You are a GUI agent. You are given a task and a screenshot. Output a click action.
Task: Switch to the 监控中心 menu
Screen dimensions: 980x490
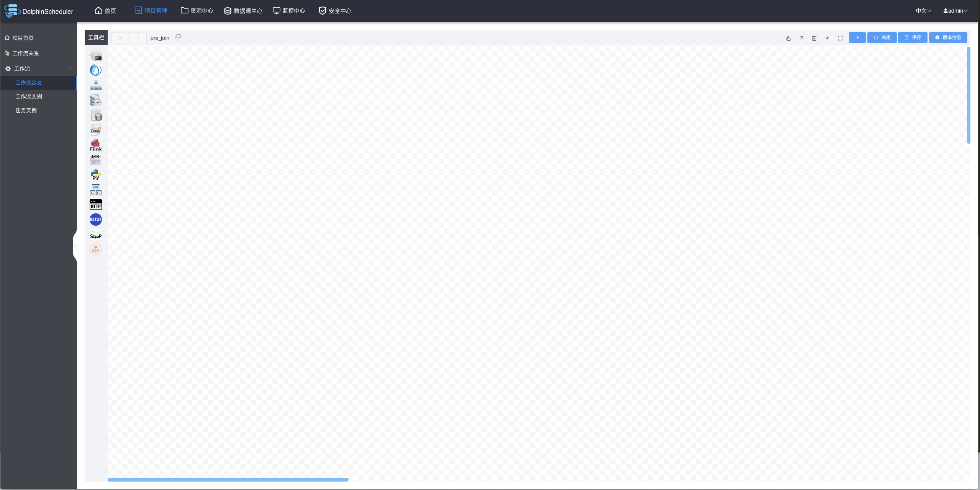(x=288, y=10)
